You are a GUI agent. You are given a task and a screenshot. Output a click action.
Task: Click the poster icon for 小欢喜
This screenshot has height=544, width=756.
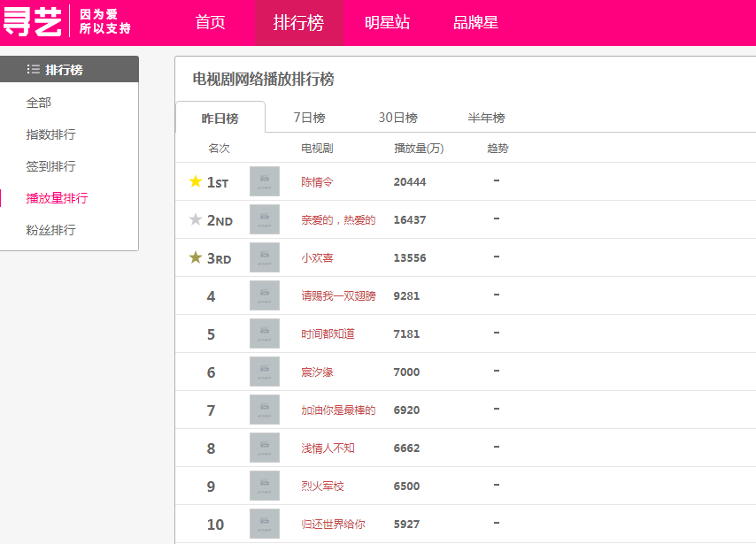tap(264, 257)
